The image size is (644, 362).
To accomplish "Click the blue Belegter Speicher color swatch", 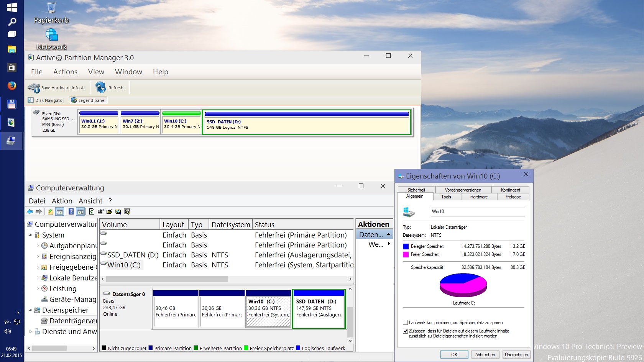I will click(406, 246).
